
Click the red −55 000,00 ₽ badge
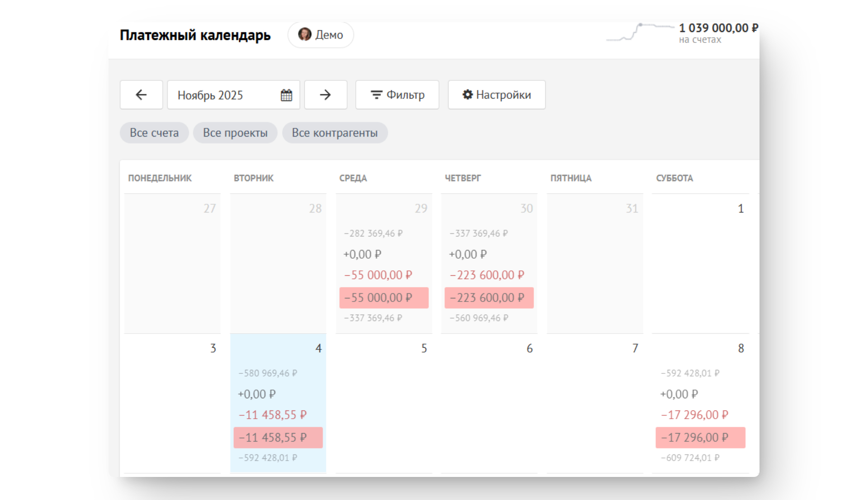point(383,298)
